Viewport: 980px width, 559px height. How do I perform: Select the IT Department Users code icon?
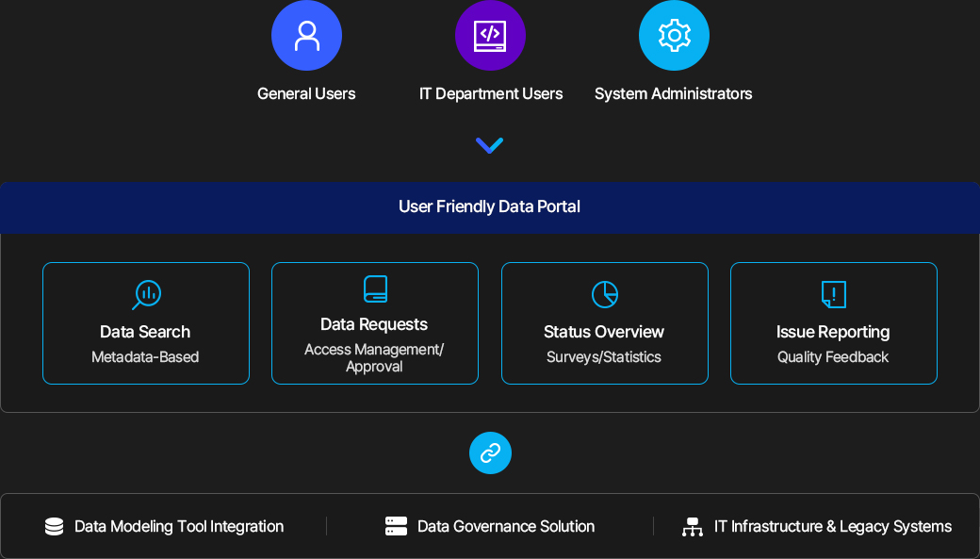(490, 36)
